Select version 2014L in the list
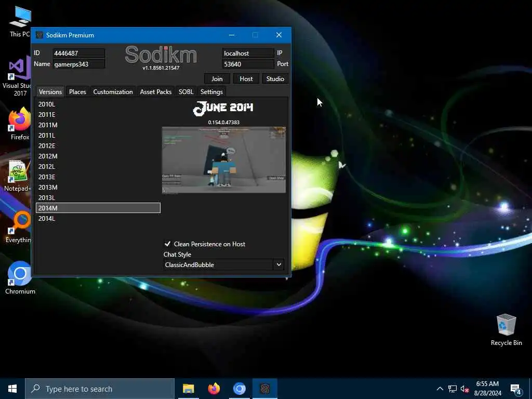532x399 pixels. click(98, 219)
